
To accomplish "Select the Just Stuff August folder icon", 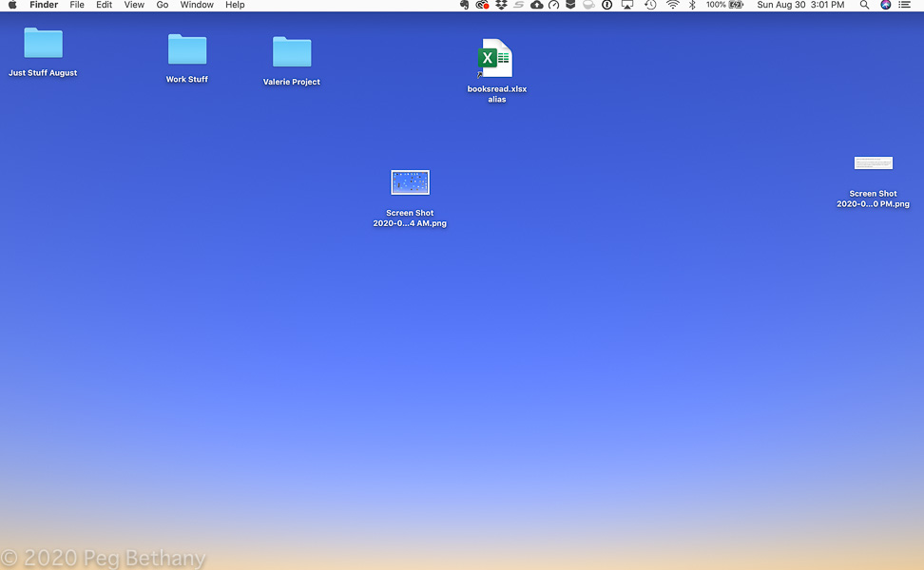I will (43, 43).
